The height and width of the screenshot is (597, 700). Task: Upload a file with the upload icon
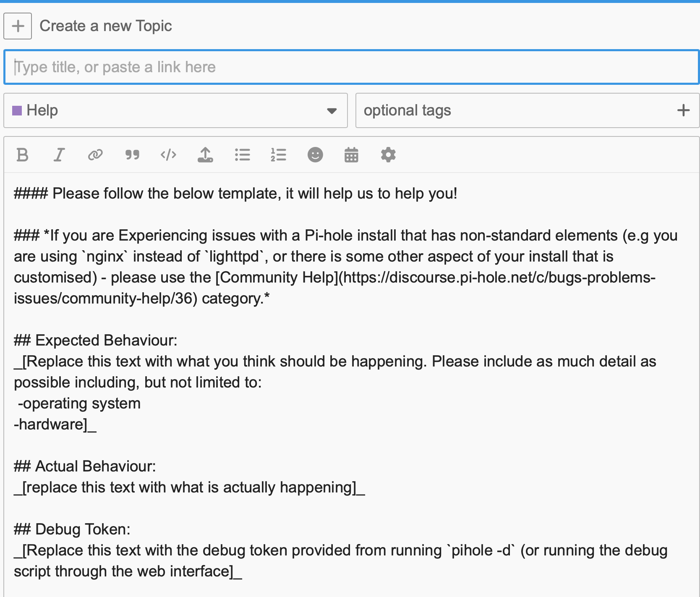(205, 155)
